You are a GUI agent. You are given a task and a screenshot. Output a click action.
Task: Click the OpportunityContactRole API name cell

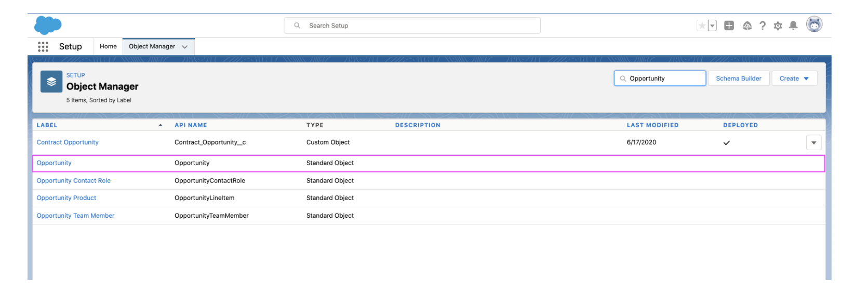pos(210,181)
